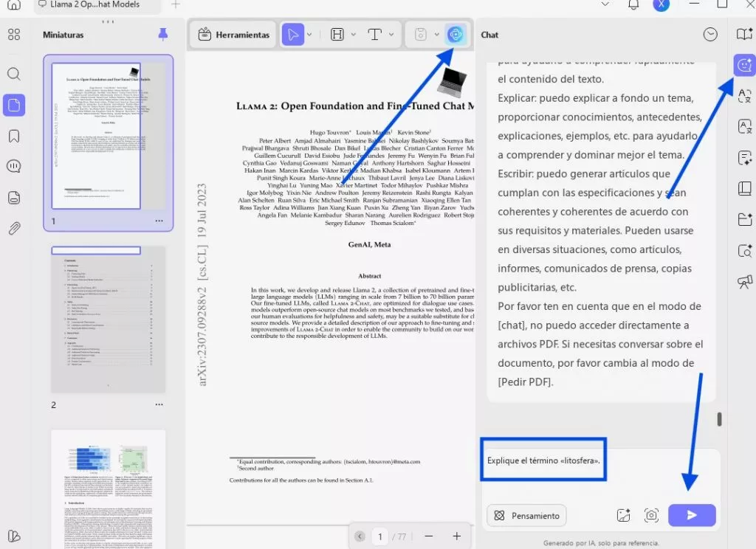Expand the title bar dropdown chevron
Screen dimensions: 756x549
tap(605, 4)
